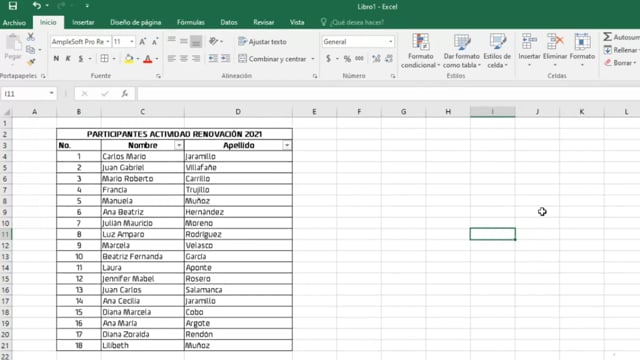Image resolution: width=640 pixels, height=360 pixels.
Task: Click the decrease indent icon
Action: 213,59
